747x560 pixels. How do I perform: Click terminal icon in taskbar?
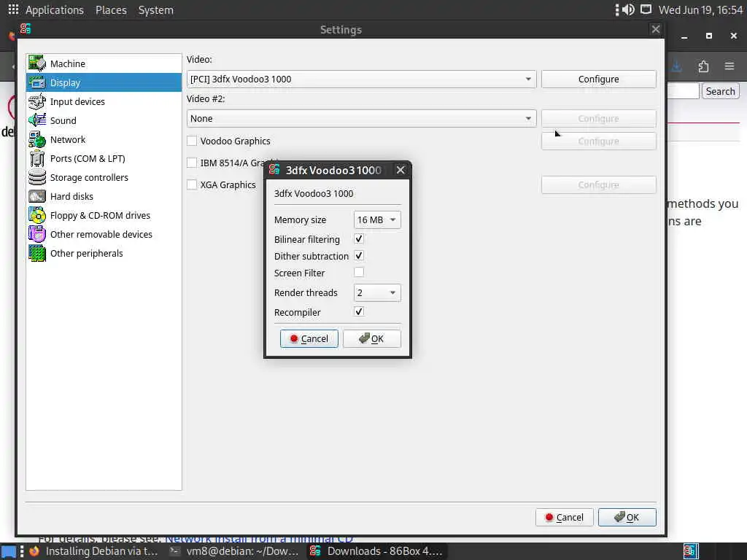(175, 551)
